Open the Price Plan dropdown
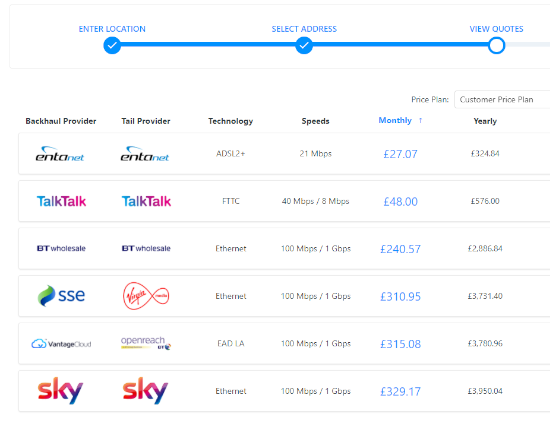This screenshot has height=421, width=550. 502,100
